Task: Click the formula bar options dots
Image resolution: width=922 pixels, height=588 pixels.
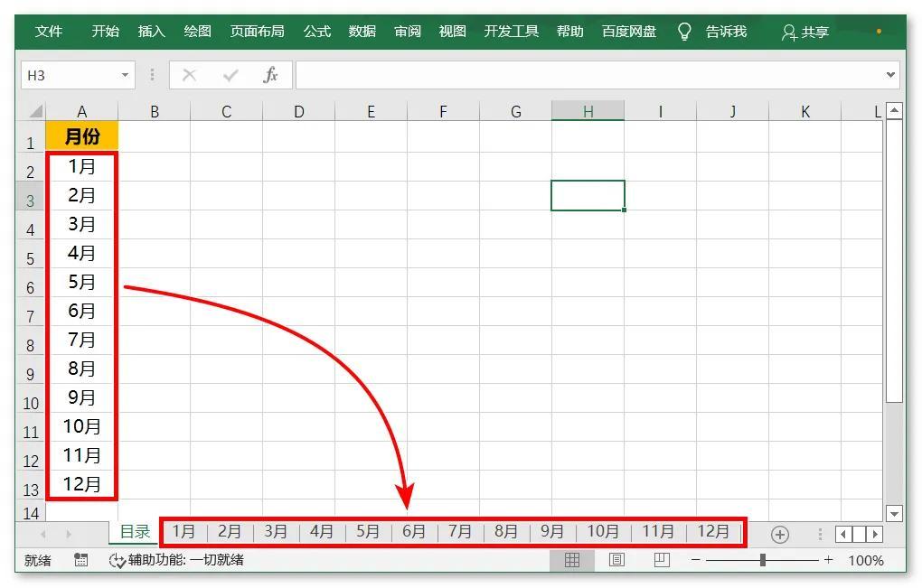Action: tap(152, 75)
